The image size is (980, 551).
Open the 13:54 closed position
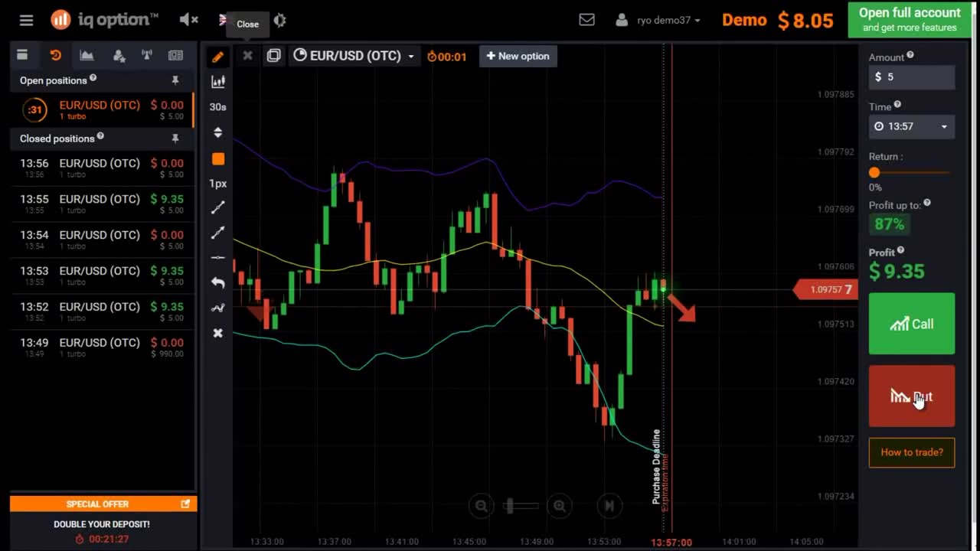(x=102, y=240)
